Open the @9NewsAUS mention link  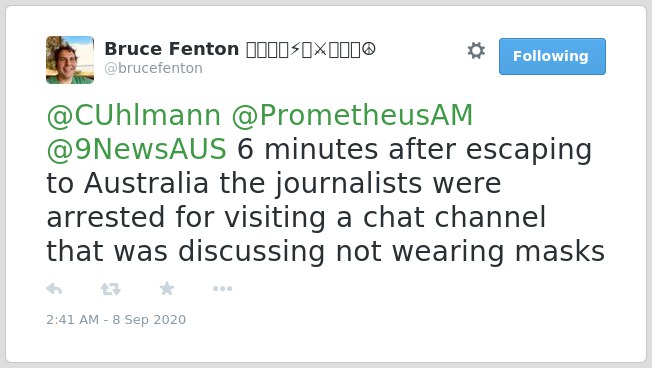[x=136, y=149]
